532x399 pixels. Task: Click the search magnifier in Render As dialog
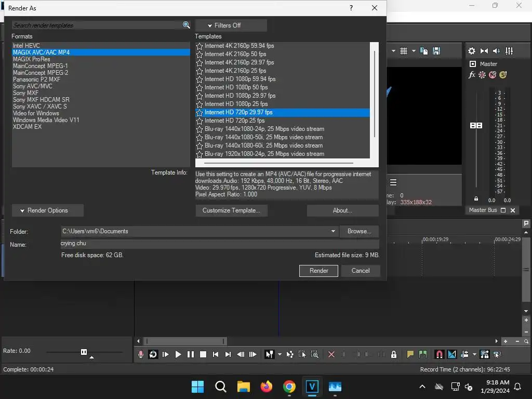coord(187,25)
